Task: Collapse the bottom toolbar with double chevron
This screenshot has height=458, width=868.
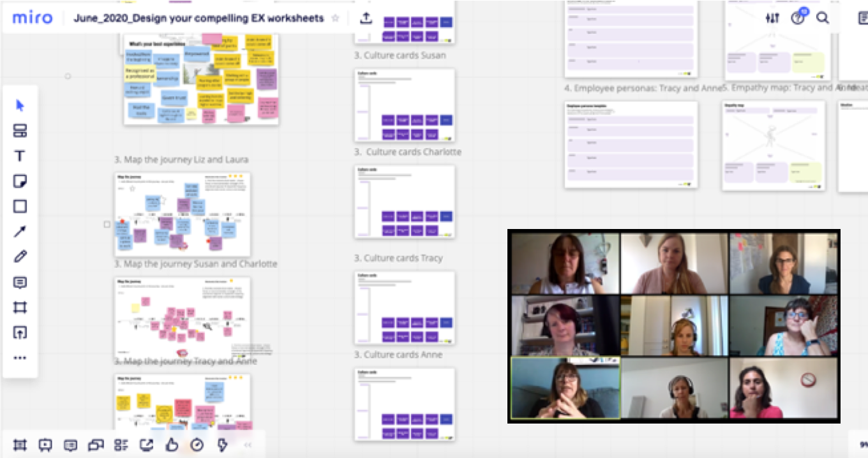Action: pos(248,445)
